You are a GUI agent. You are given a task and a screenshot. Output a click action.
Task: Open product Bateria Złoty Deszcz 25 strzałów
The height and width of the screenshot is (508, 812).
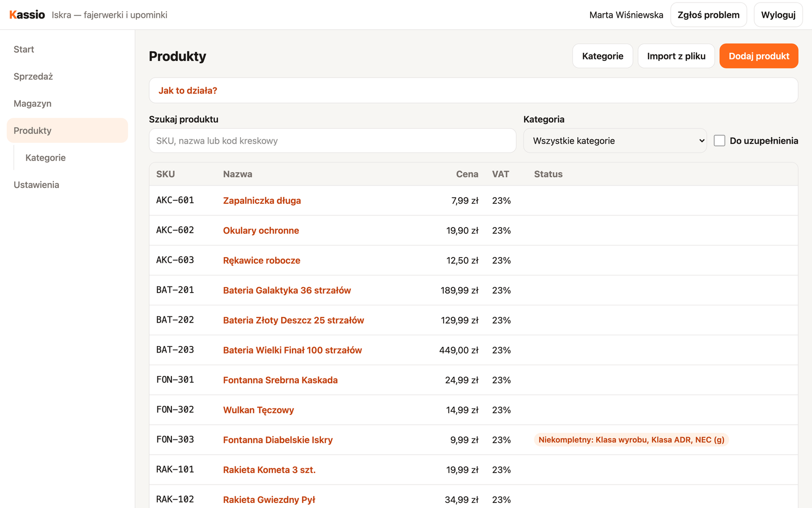point(294,321)
